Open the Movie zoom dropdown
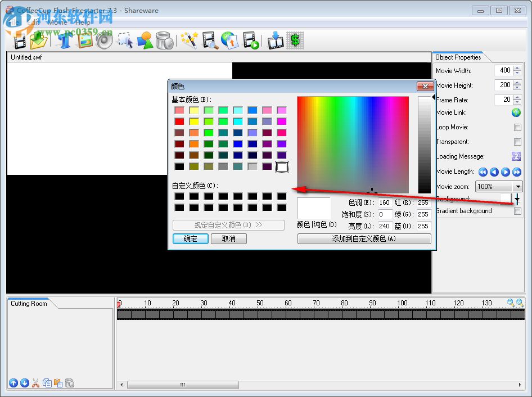This screenshot has width=532, height=397. (x=517, y=187)
